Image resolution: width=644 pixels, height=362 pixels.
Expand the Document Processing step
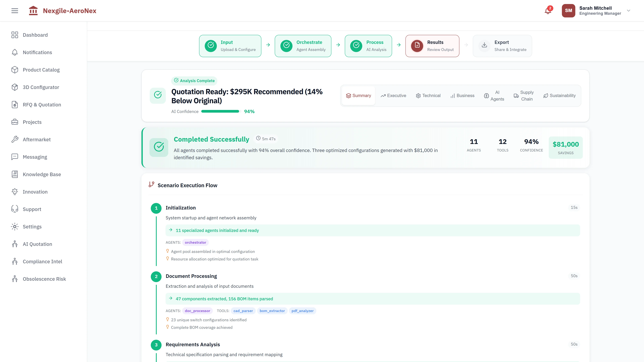(191, 276)
